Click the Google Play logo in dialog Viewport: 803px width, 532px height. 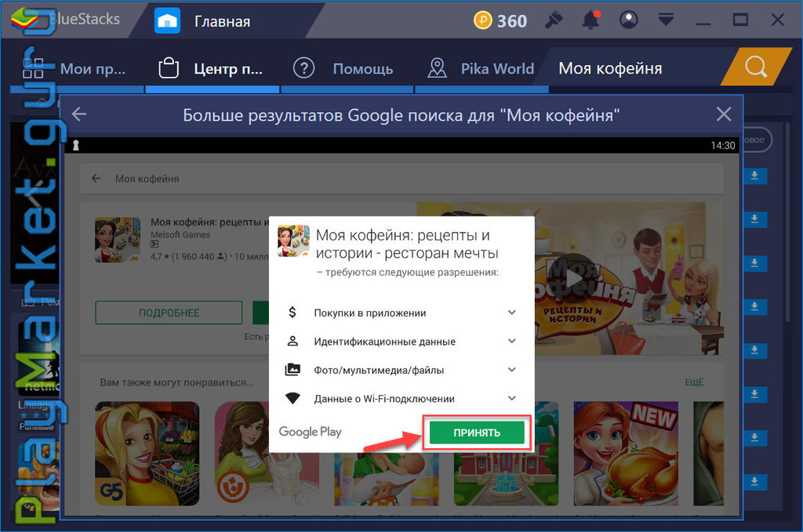[310, 432]
